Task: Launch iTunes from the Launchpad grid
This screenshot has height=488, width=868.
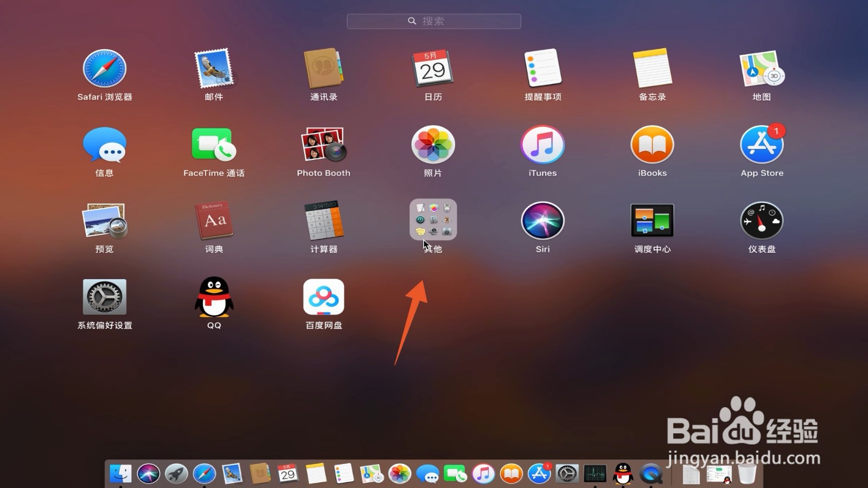Action: 542,145
